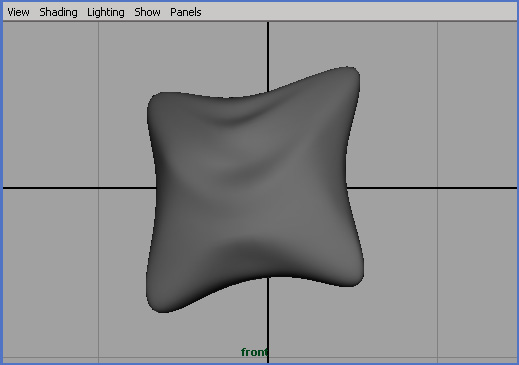Click the thin gray grid line near right edge
Viewport: 519px width, 365px height.
(437, 100)
